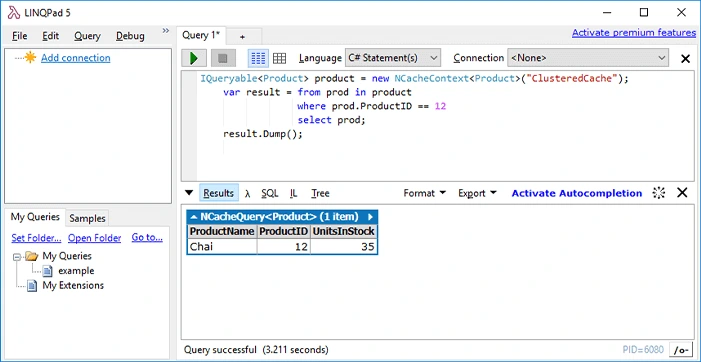
Task: Click Activate premium features link
Action: pyautogui.click(x=634, y=33)
